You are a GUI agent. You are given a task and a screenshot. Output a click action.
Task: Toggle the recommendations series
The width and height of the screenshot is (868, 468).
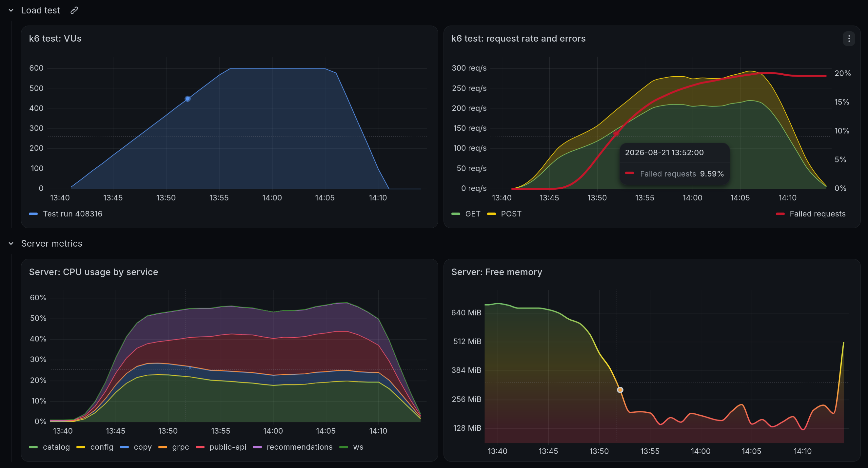[292, 447]
